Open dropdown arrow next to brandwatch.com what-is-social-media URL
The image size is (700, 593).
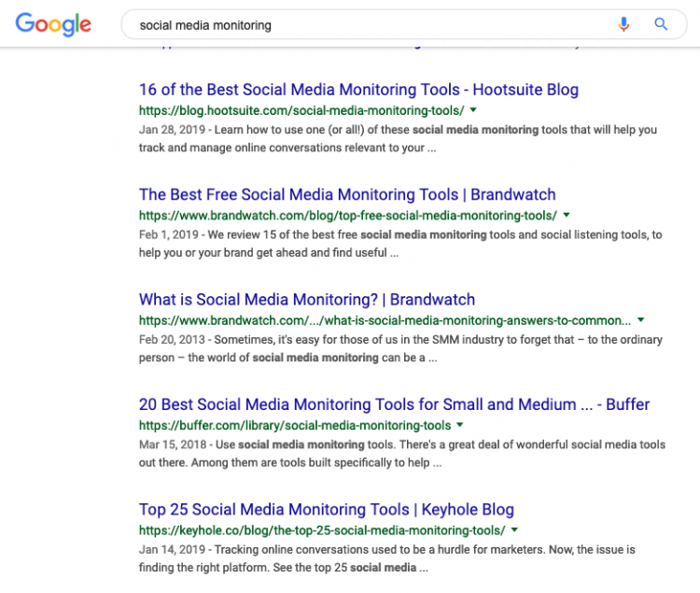(x=641, y=320)
